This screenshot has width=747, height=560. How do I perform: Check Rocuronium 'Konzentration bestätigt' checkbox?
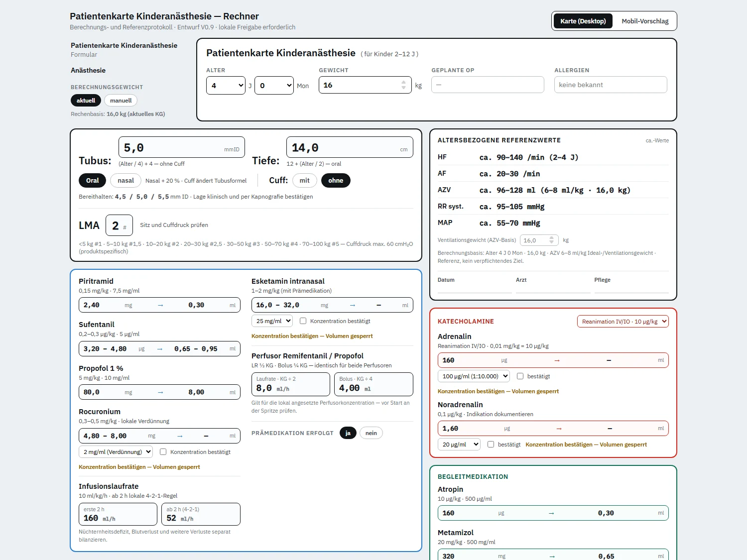click(163, 452)
